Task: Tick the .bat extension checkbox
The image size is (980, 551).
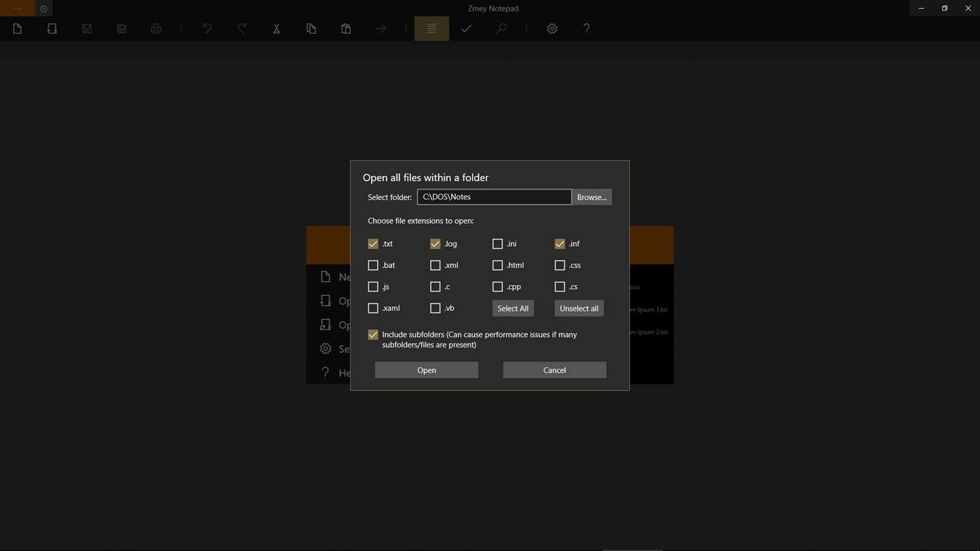Action: (373, 265)
